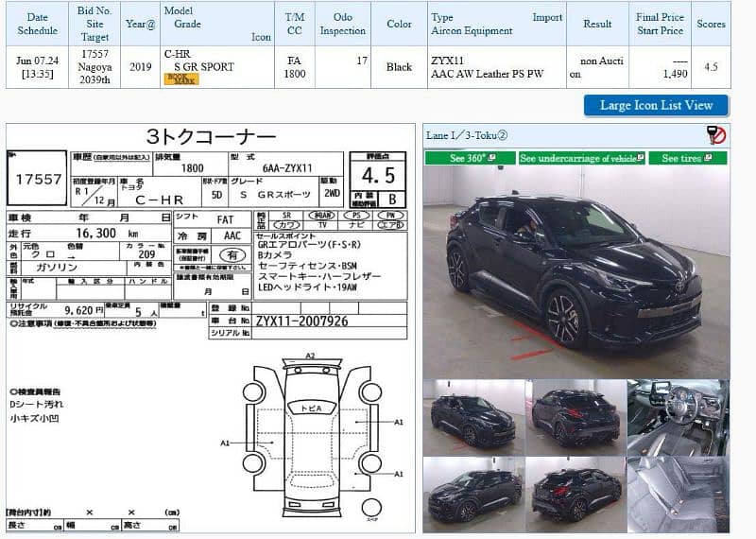The image size is (756, 539).
Task: Open the bottom-left side-profile car thumbnail
Action: (x=473, y=495)
